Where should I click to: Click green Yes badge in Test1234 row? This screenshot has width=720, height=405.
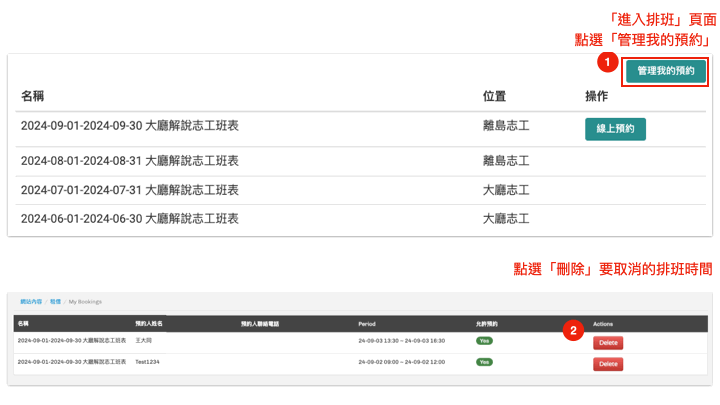tap(484, 362)
